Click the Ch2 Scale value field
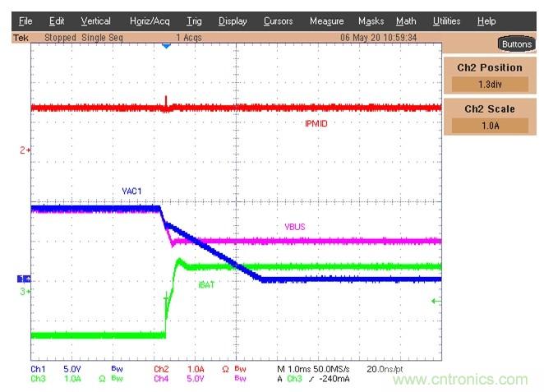The width and height of the screenshot is (544, 392). 491,126
